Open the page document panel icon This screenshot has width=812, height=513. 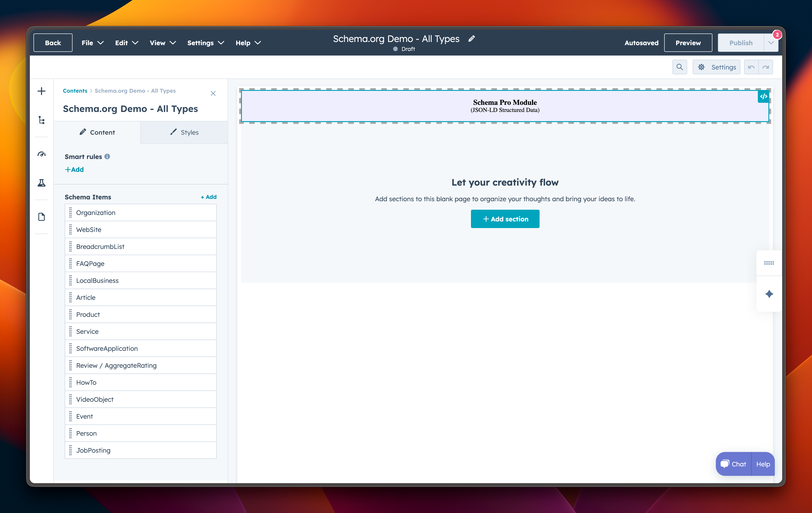(x=42, y=217)
